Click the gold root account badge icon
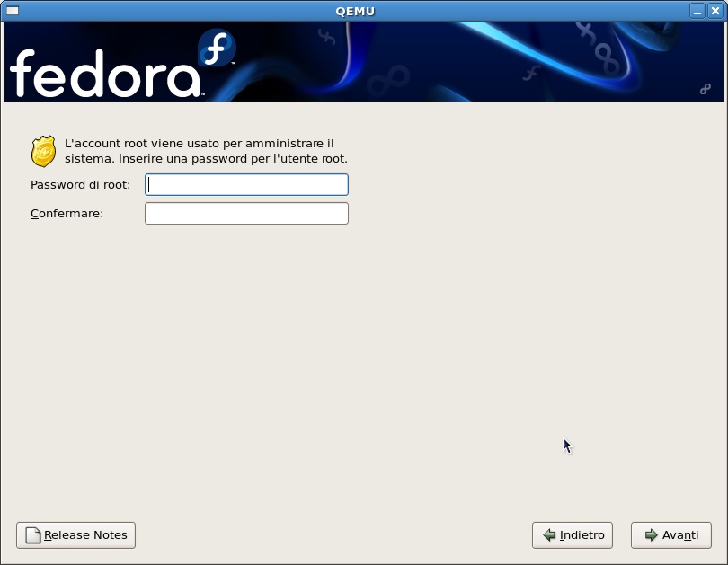Viewport: 728px width, 565px height. pyautogui.click(x=44, y=151)
